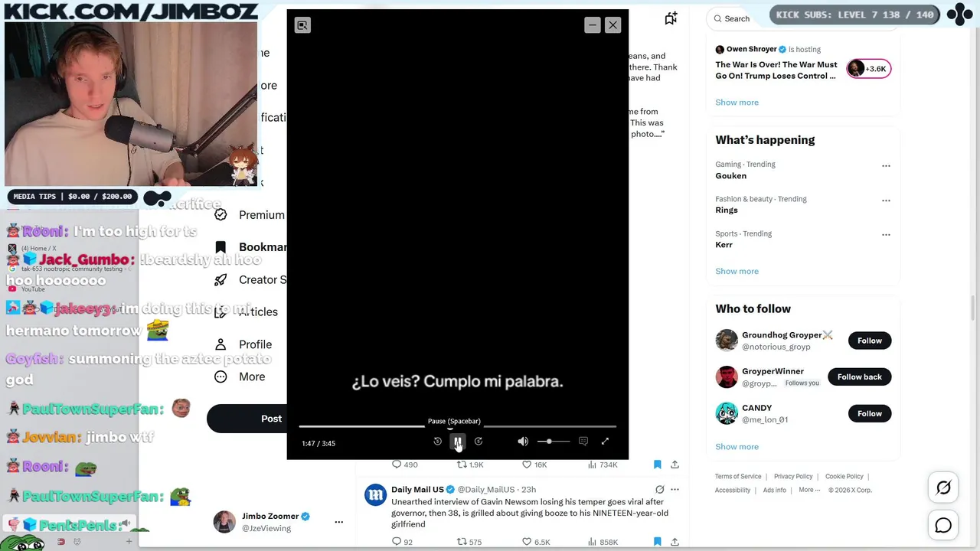Skip forward five seconds in video

479,442
